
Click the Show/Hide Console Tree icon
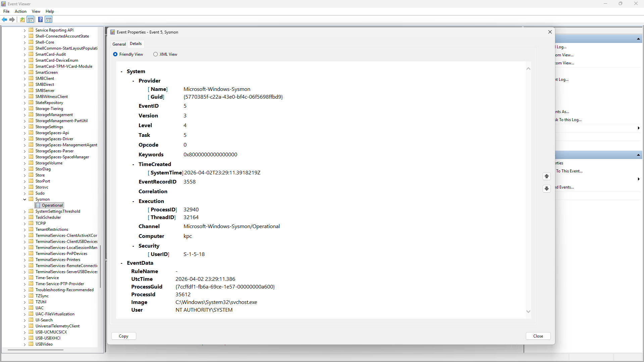click(x=31, y=19)
